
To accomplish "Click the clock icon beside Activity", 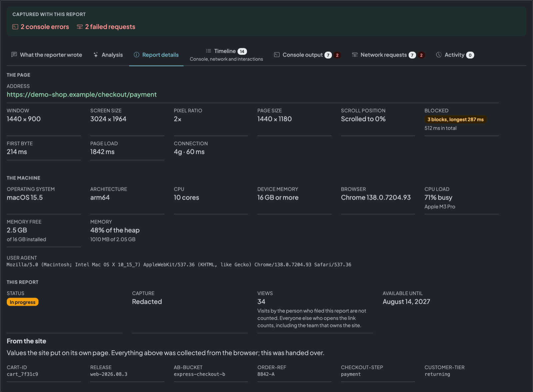I will (x=439, y=55).
